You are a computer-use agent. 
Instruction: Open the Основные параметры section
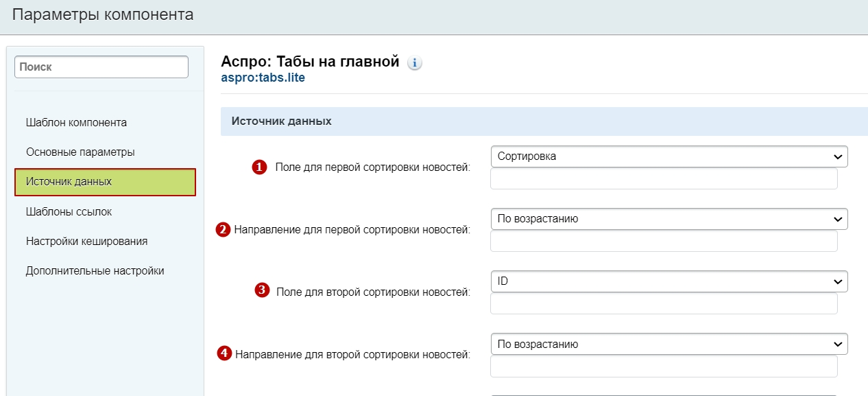click(80, 152)
